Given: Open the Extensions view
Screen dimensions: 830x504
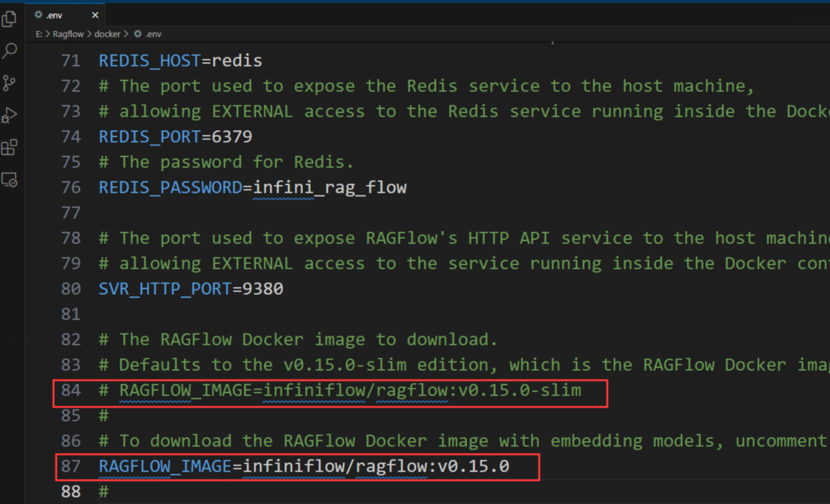Looking at the screenshot, I should pos(10,148).
